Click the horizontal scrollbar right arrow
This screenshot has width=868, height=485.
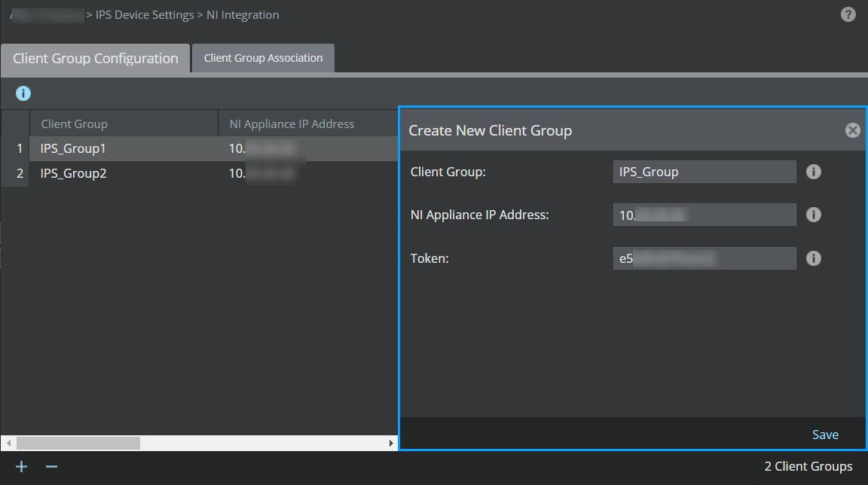point(391,443)
